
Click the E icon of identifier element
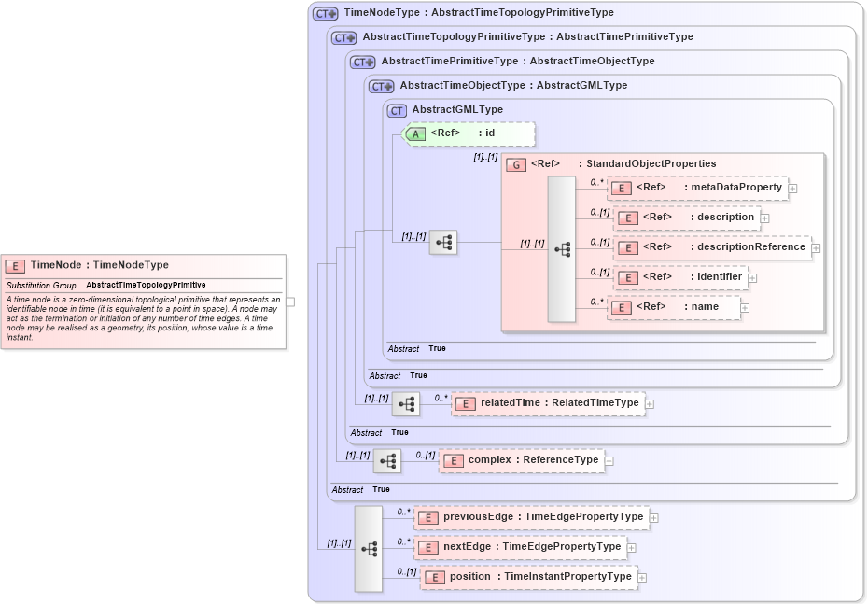click(628, 278)
